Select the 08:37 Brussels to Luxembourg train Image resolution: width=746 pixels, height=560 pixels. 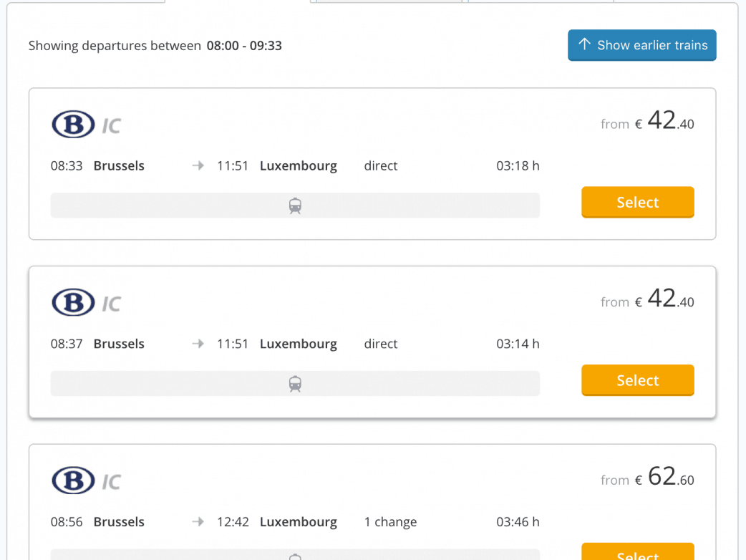click(x=637, y=380)
